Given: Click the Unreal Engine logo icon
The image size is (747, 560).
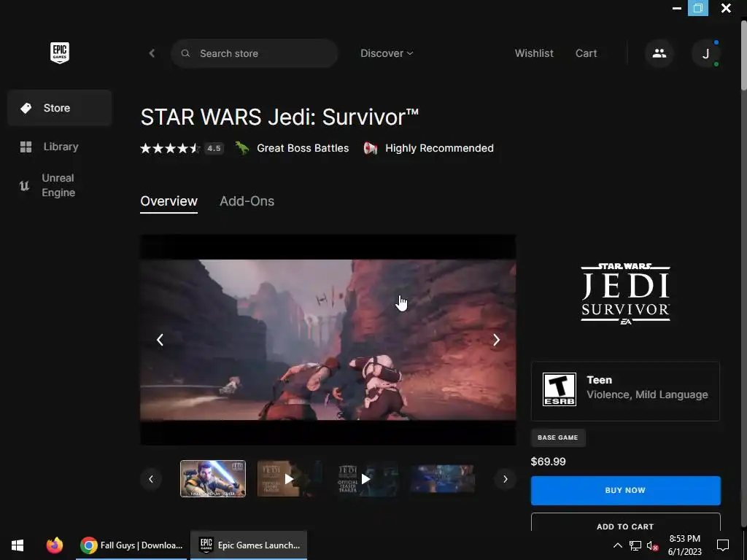Looking at the screenshot, I should click(24, 185).
